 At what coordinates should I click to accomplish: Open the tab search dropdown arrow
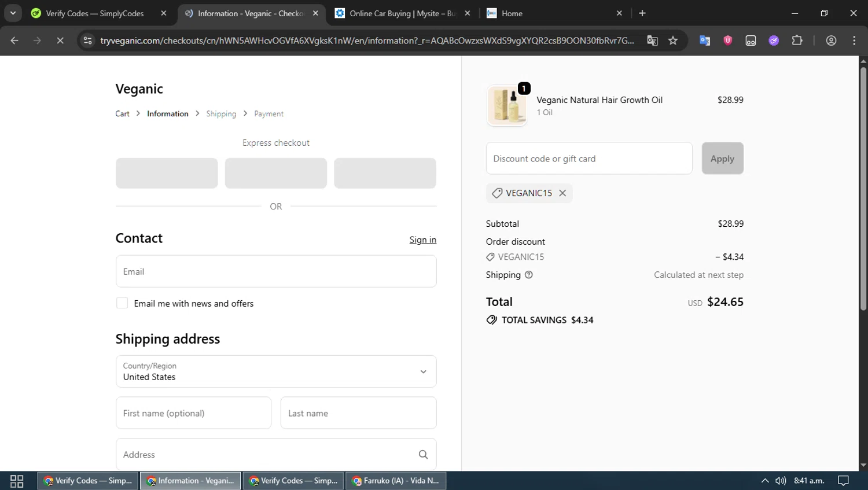13,13
